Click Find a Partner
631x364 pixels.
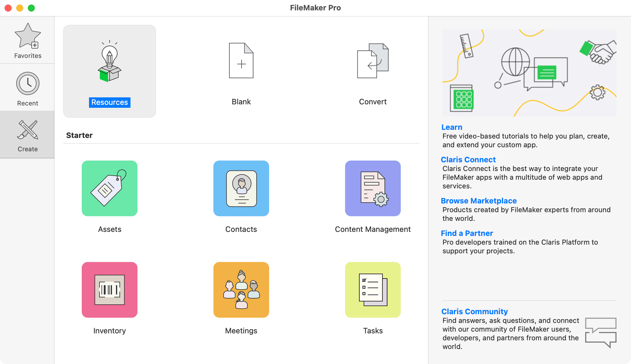pyautogui.click(x=467, y=233)
